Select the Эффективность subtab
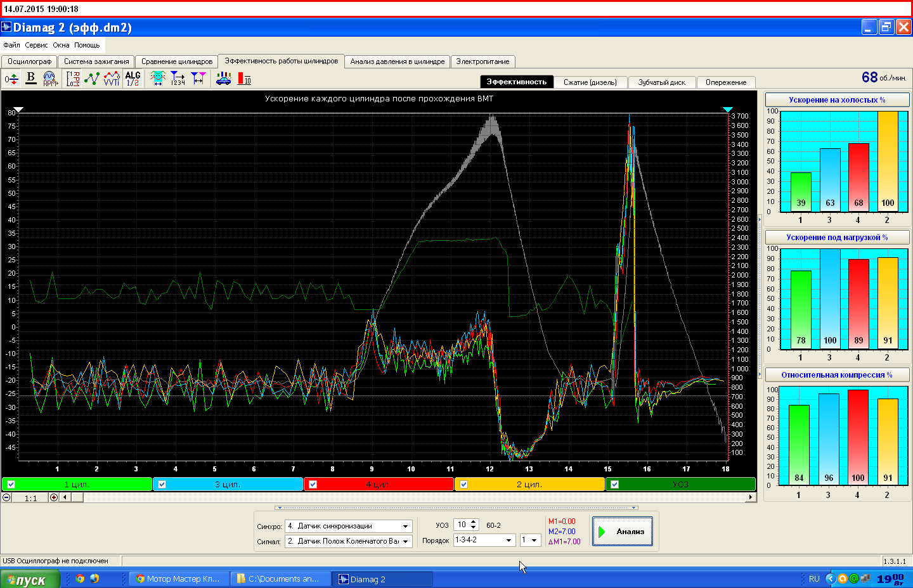 [516, 82]
